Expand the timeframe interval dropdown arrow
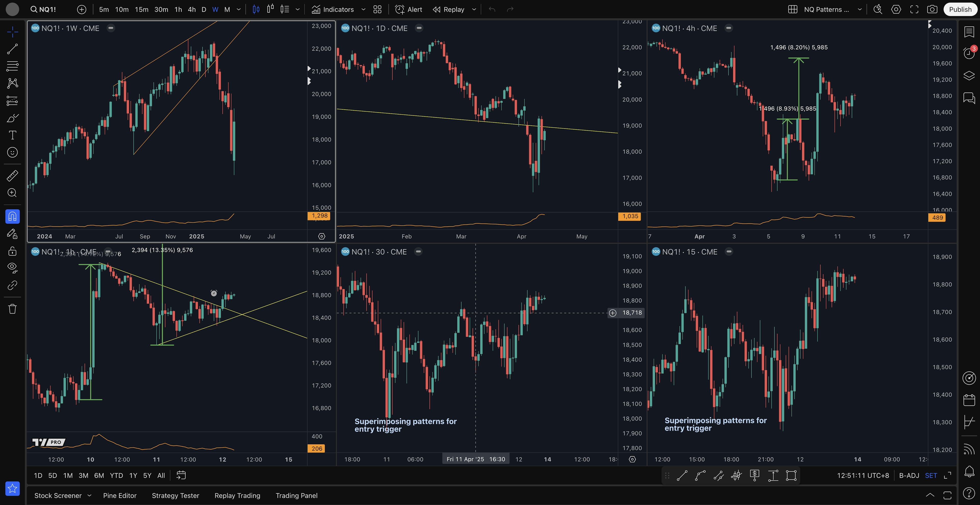The width and height of the screenshot is (980, 505). (239, 9)
